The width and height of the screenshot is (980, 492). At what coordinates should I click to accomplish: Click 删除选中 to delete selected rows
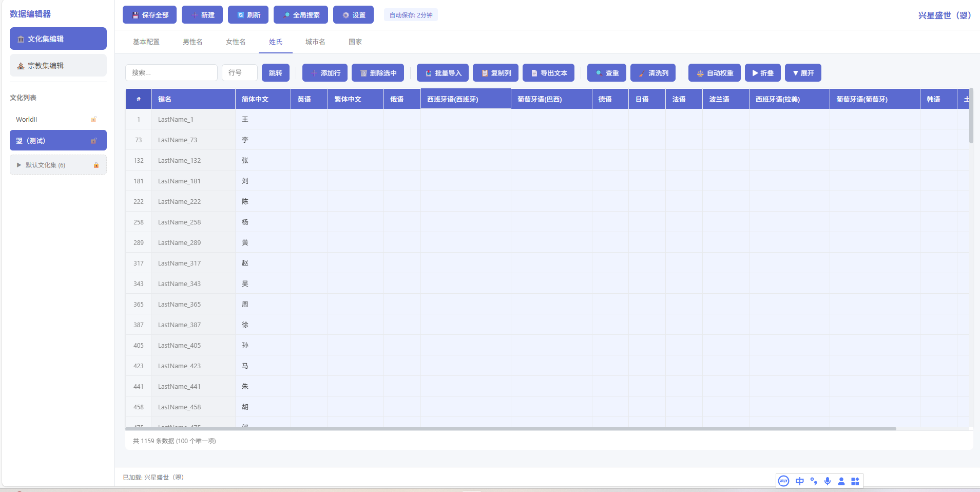pos(378,72)
